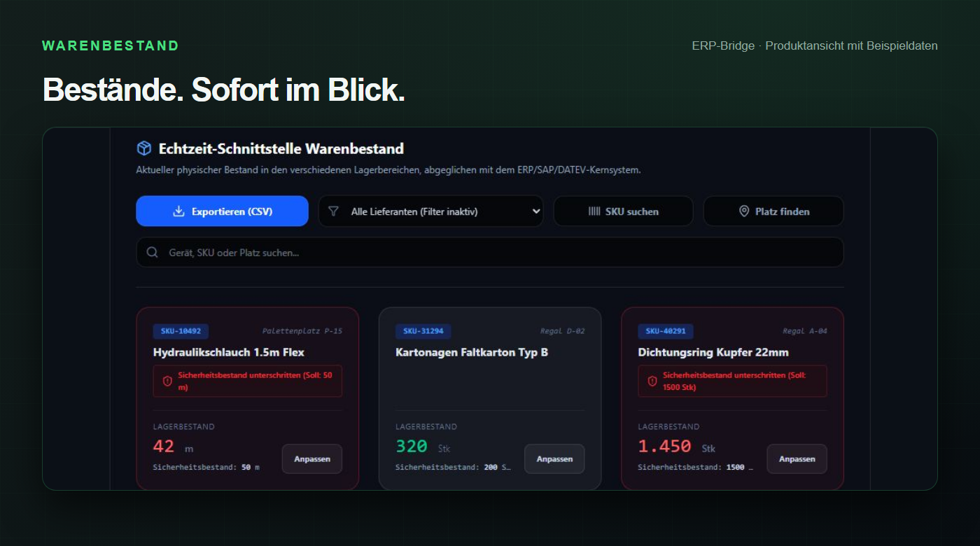Click the Platz finden button
The height and width of the screenshot is (546, 980).
(773, 211)
